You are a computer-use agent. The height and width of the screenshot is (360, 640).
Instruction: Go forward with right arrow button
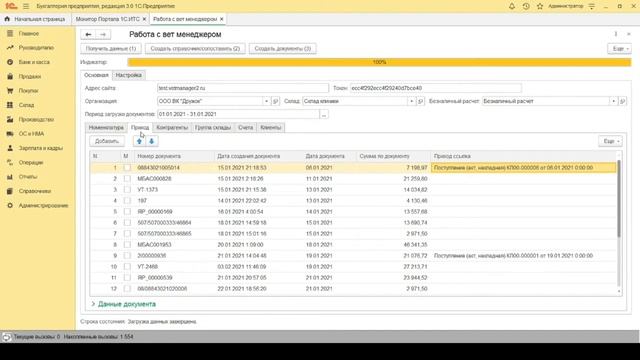click(103, 34)
